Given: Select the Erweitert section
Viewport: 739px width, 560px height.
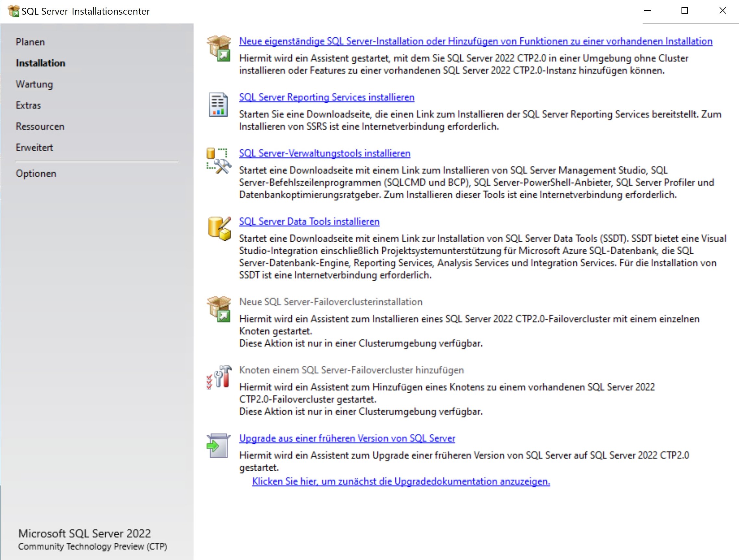Looking at the screenshot, I should [34, 147].
